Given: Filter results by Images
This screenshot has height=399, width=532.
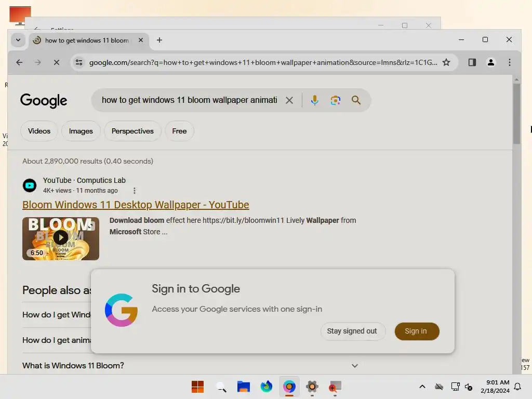Looking at the screenshot, I should coord(81,131).
